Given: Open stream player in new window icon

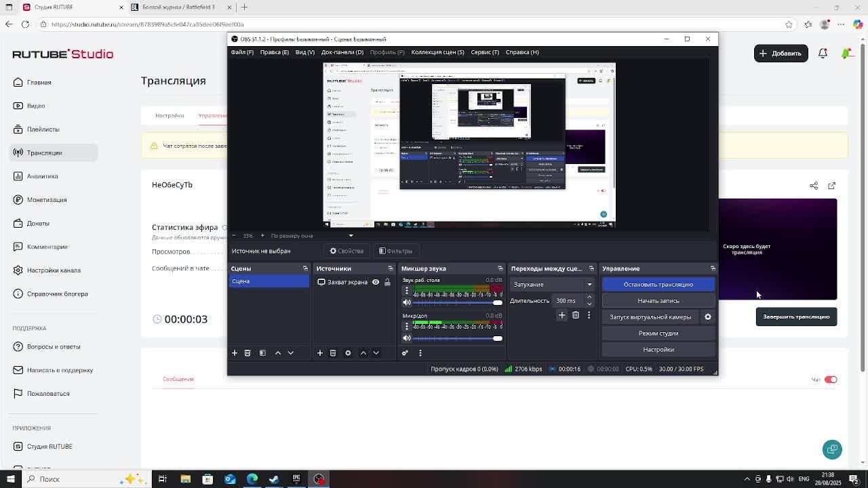Looking at the screenshot, I should [832, 186].
